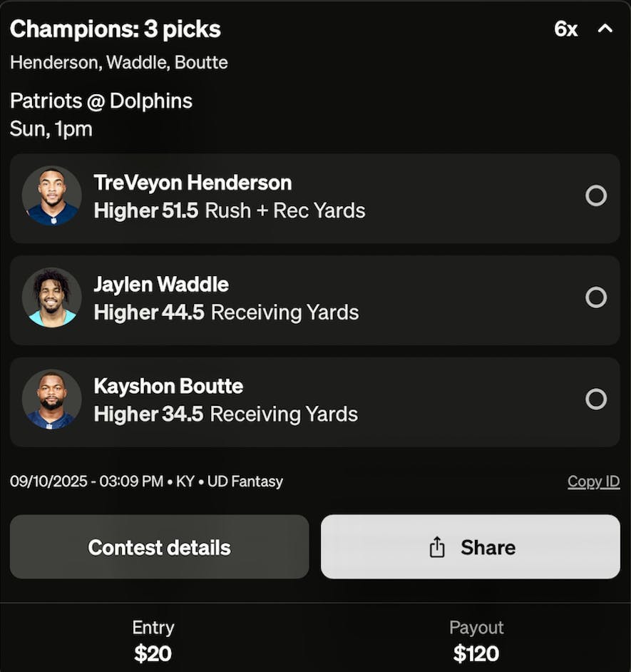Select Kayshon Boutte's pick status circle

tap(596, 399)
